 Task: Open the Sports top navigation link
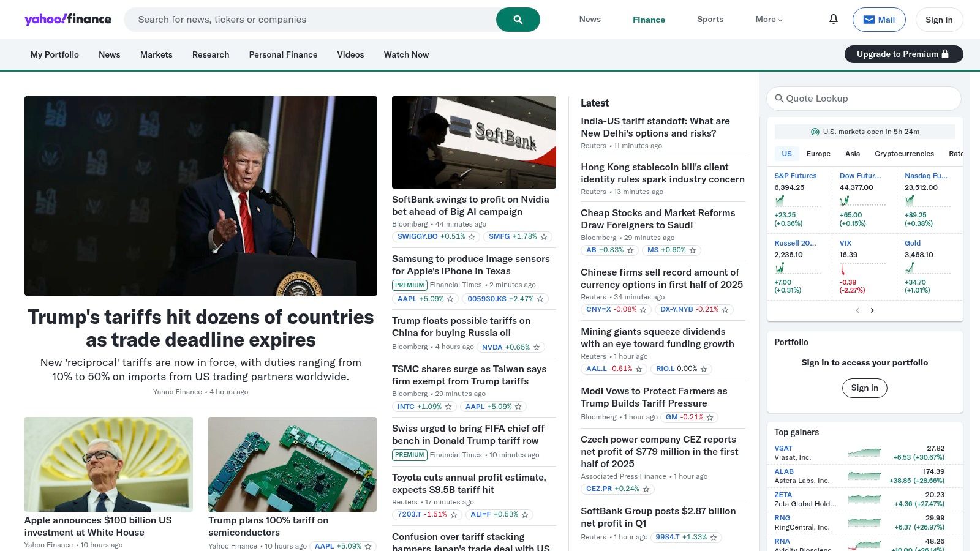click(x=710, y=20)
